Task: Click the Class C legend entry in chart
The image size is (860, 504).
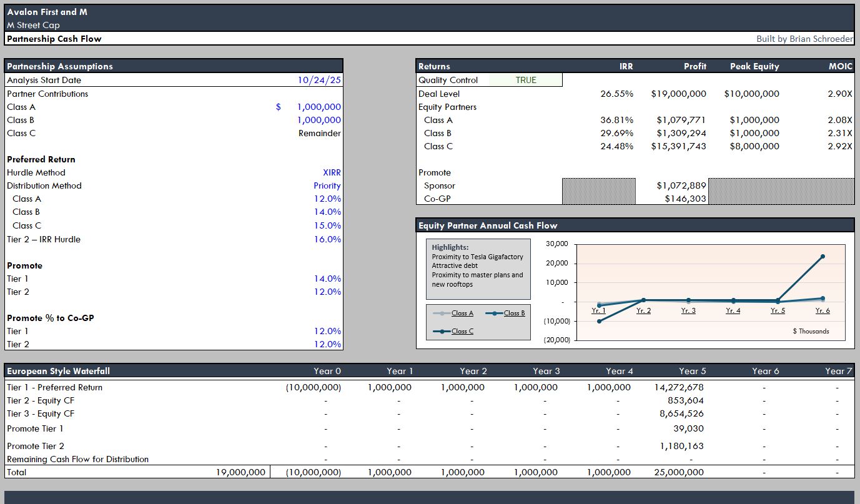Action: coord(453,331)
